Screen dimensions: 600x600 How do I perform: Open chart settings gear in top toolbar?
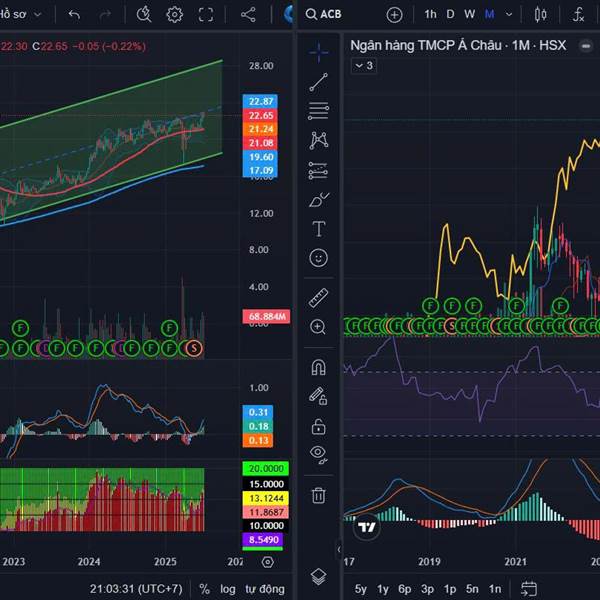[x=174, y=15]
